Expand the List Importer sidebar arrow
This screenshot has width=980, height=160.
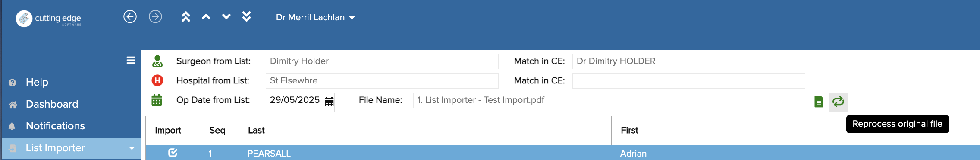pyautogui.click(x=132, y=148)
